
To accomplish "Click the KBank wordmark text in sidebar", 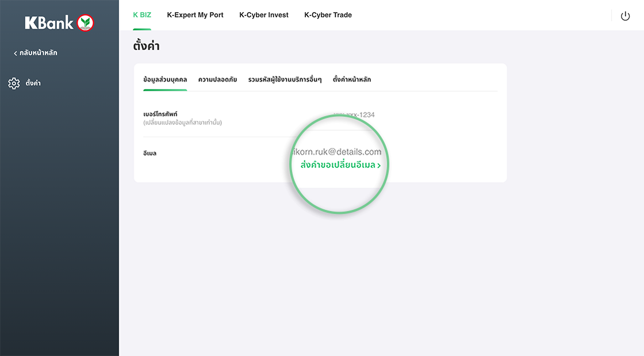I will click(49, 23).
